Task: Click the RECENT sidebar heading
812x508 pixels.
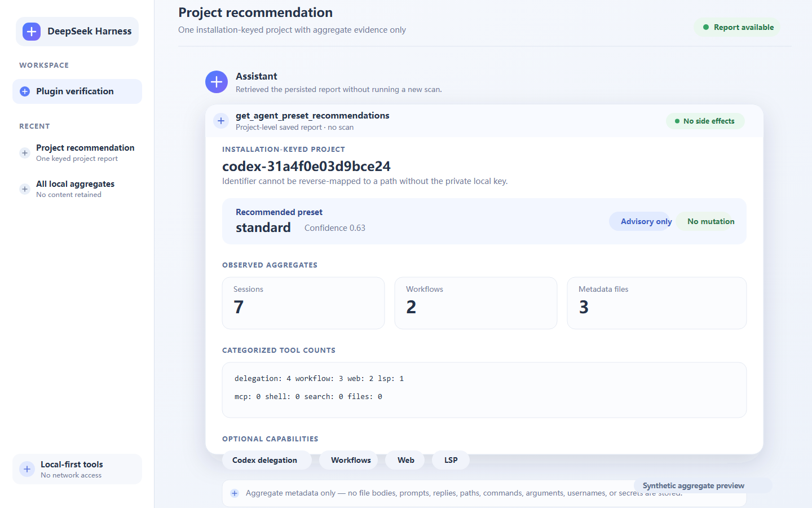Action: coord(34,126)
